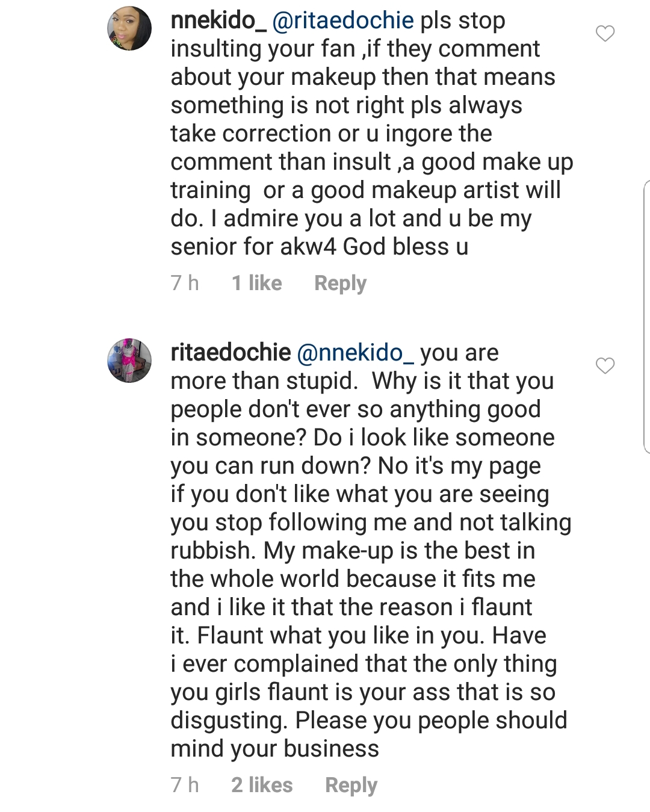View who gave the 1 like
The width and height of the screenshot is (650, 812).
257,283
